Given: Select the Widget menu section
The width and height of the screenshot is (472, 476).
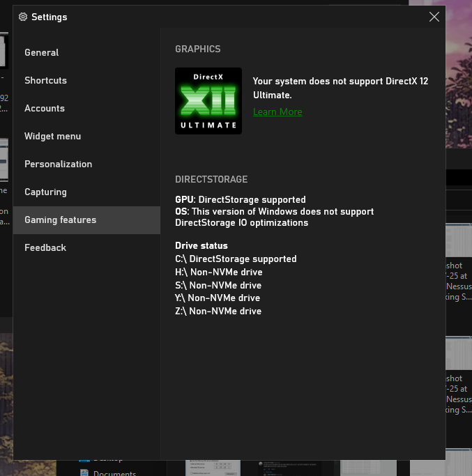Looking at the screenshot, I should pos(86,137).
